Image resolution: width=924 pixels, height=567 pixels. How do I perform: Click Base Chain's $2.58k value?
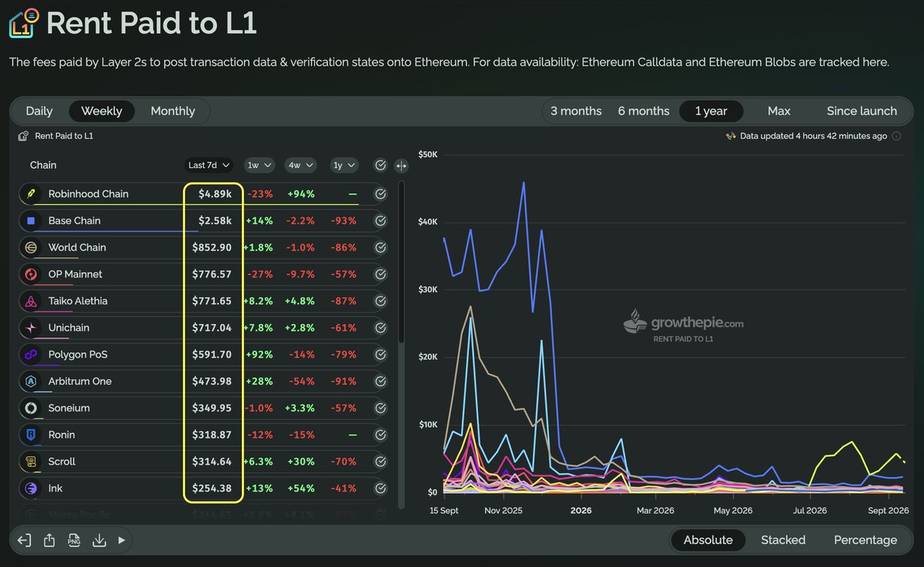click(215, 221)
